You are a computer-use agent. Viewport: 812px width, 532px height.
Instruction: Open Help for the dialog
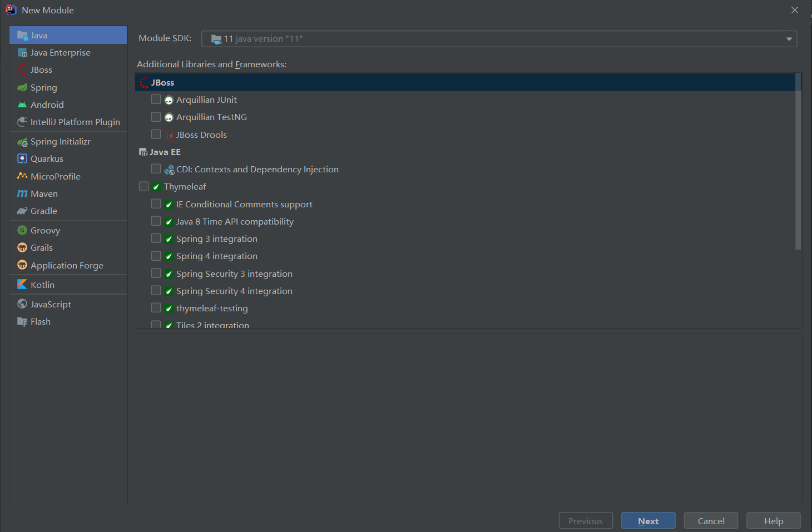(774, 521)
